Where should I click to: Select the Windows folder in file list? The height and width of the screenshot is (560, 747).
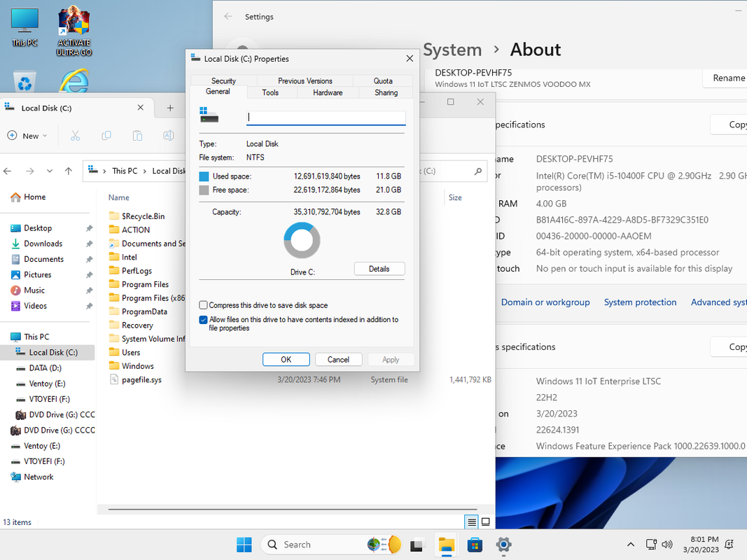coord(138,366)
